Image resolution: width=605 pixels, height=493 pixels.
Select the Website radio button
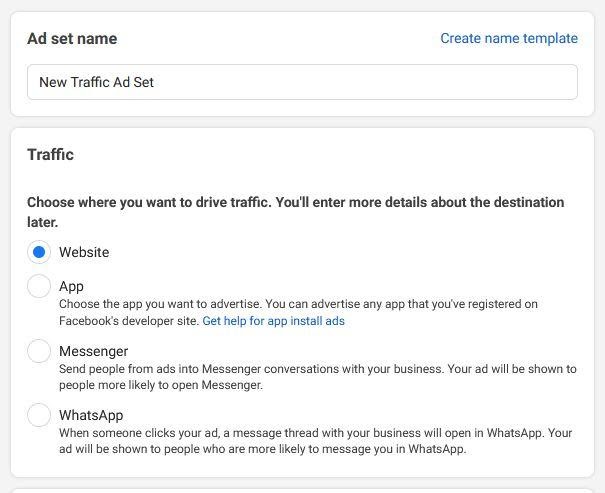coord(39,252)
